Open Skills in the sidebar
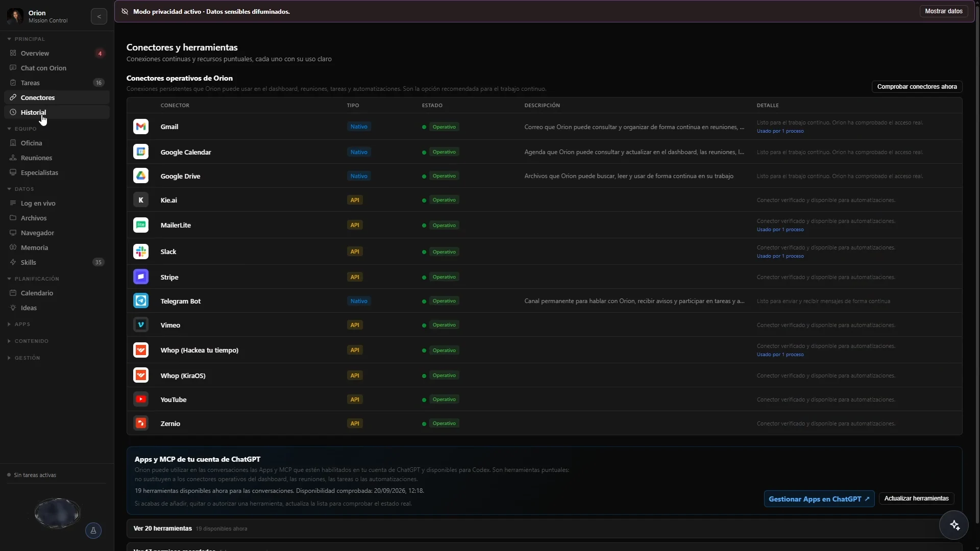 pyautogui.click(x=57, y=262)
